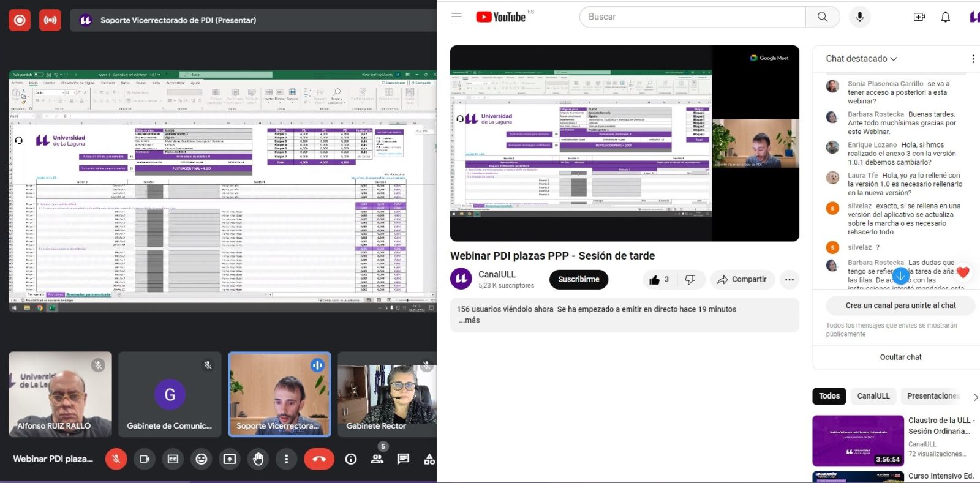The image size is (980, 483).
Task: Show the Meet participants list
Action: pyautogui.click(x=377, y=459)
